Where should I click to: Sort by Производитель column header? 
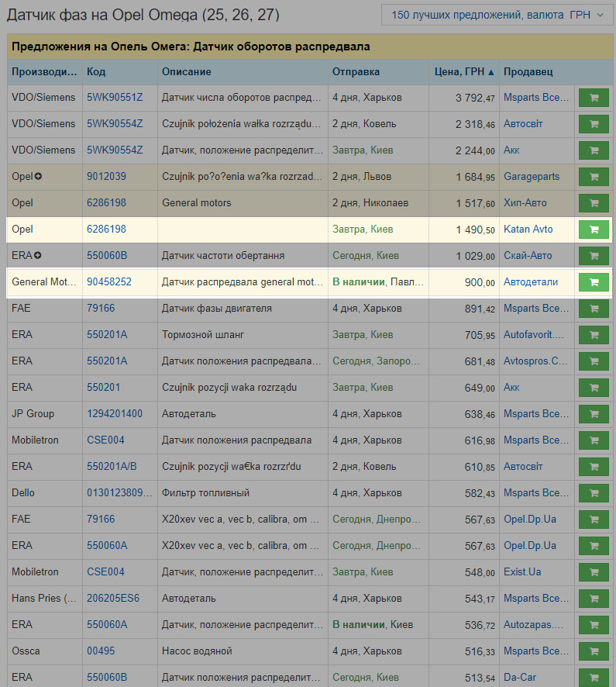[44, 72]
